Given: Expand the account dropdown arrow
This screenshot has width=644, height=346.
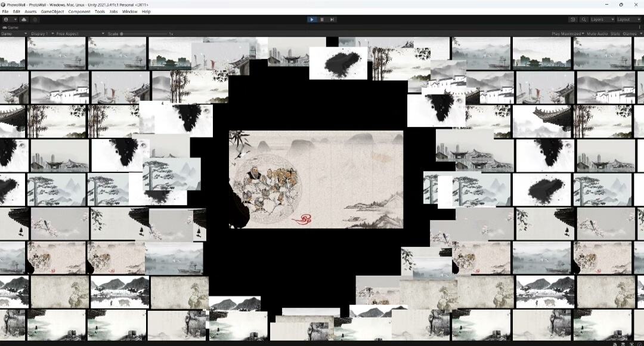Looking at the screenshot, I should pos(15,19).
